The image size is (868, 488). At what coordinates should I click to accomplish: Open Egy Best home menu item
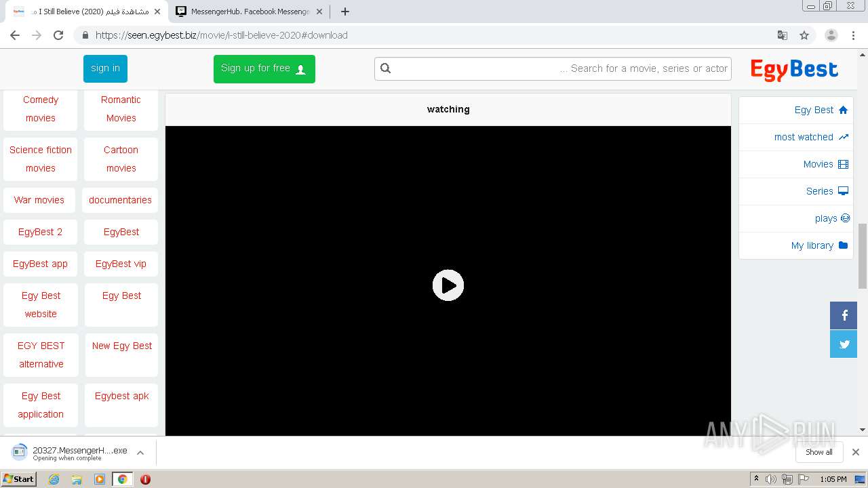pos(795,110)
